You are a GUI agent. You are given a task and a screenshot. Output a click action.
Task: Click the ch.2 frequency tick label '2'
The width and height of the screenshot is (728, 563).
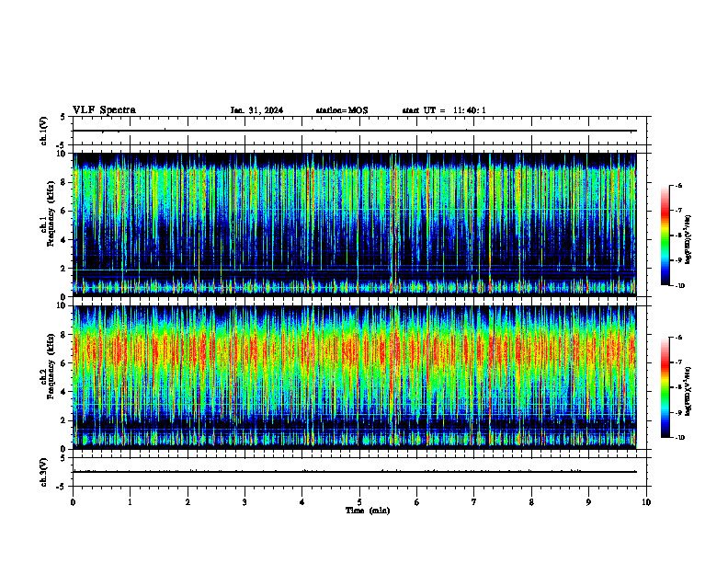click(64, 420)
